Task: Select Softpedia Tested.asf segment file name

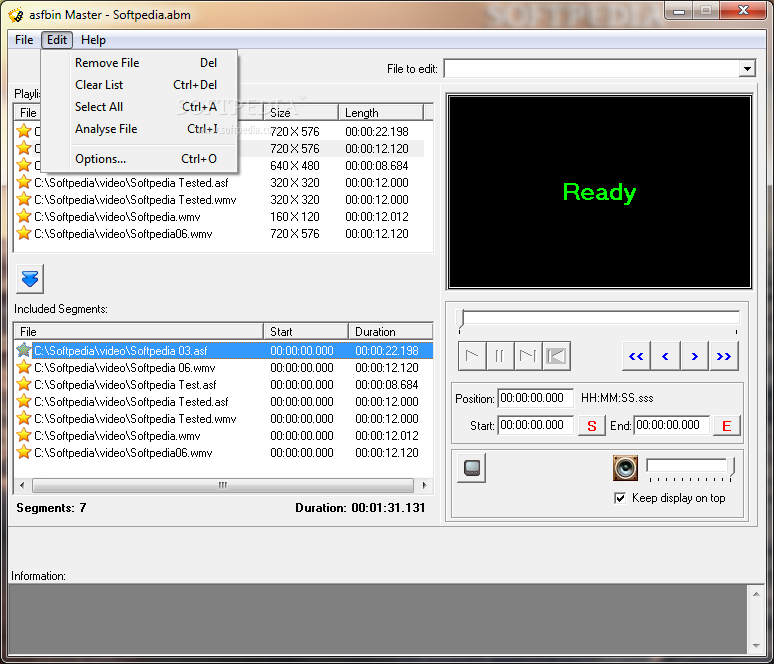Action: [131, 402]
